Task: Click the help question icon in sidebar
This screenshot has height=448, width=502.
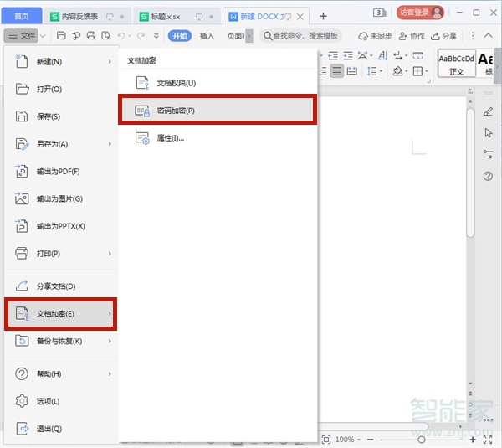Action: [488, 176]
